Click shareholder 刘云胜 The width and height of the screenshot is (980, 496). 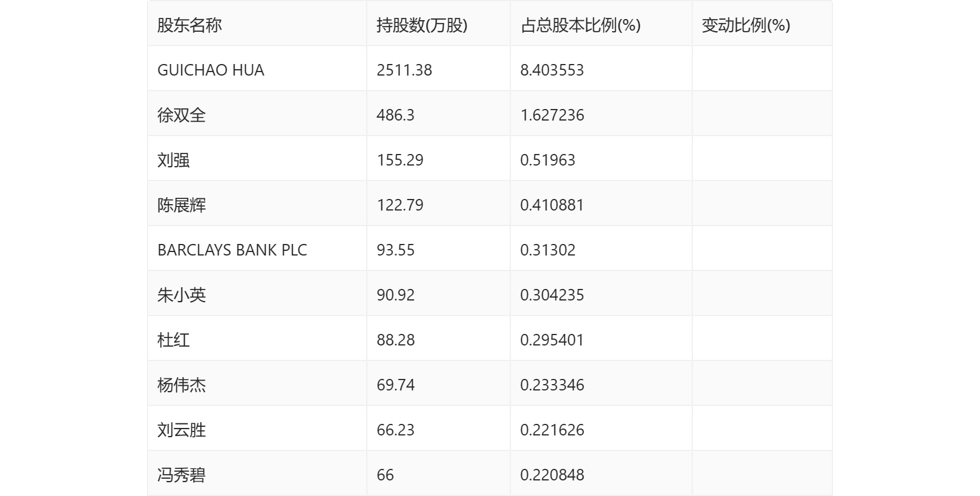(x=182, y=430)
